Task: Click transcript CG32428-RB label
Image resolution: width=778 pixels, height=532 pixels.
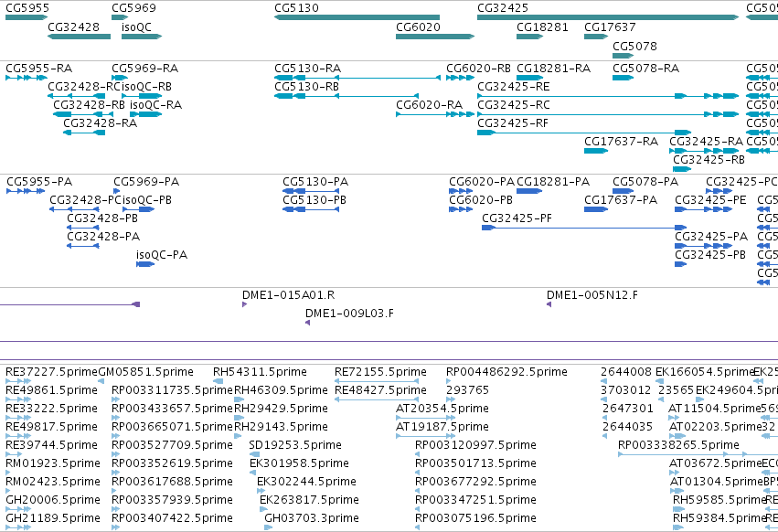Action: [89, 105]
